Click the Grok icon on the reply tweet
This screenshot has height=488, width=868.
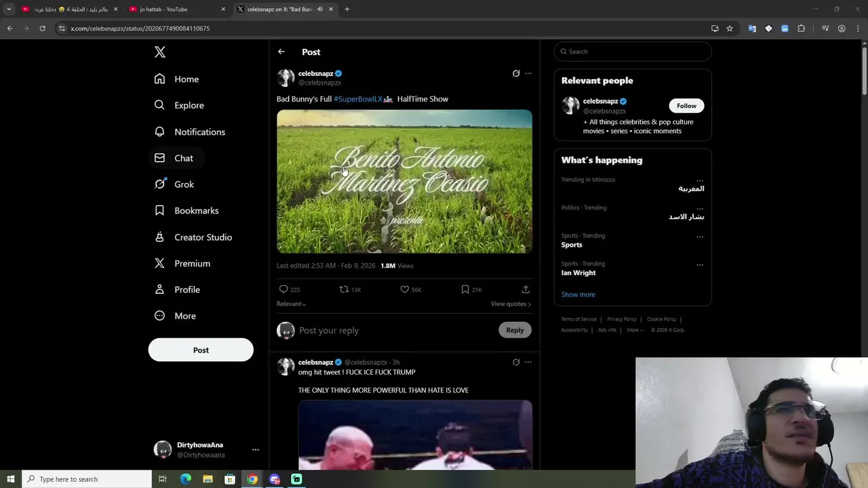coord(516,362)
